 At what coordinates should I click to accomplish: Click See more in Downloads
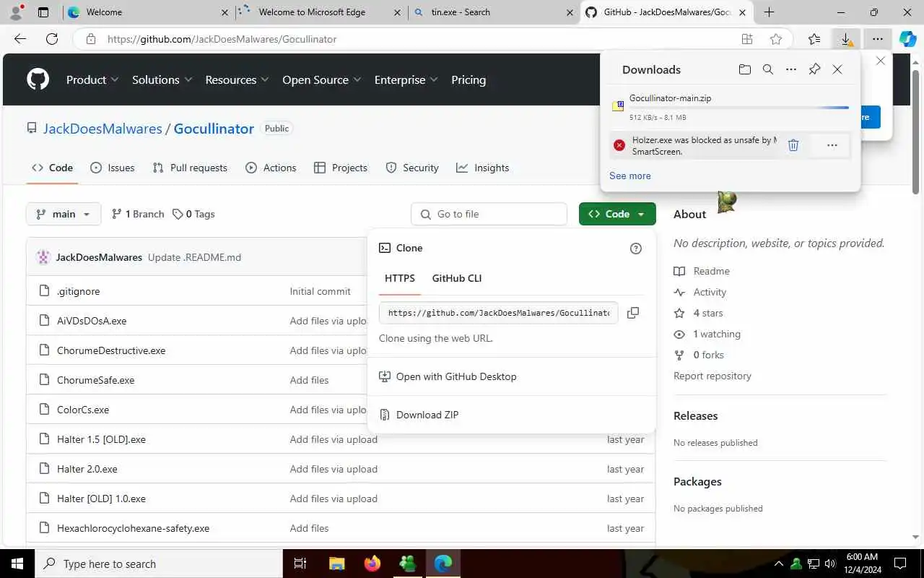point(630,176)
